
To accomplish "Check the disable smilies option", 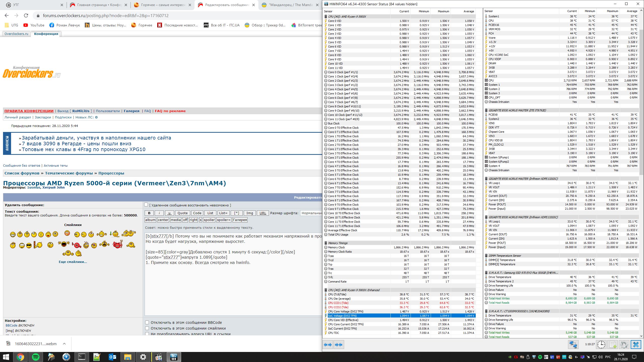I will point(147,328).
